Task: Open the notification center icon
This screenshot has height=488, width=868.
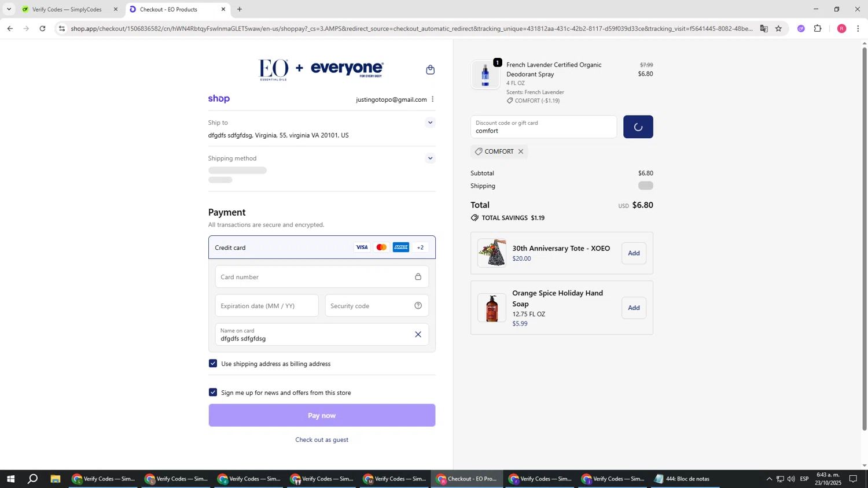Action: (853, 479)
